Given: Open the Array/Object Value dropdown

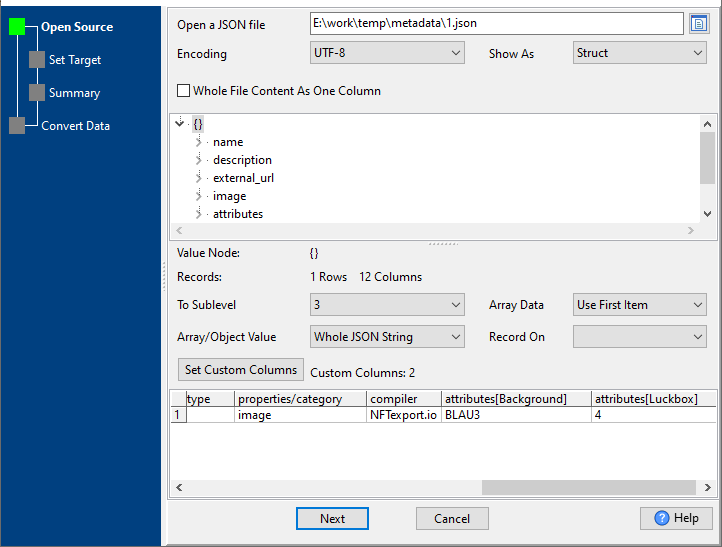Looking at the screenshot, I should tap(387, 337).
